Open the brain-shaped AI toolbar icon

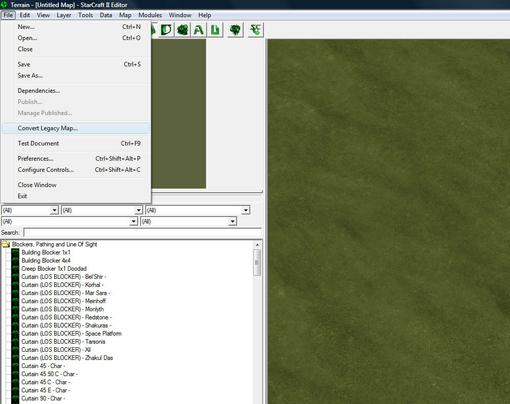pos(235,30)
